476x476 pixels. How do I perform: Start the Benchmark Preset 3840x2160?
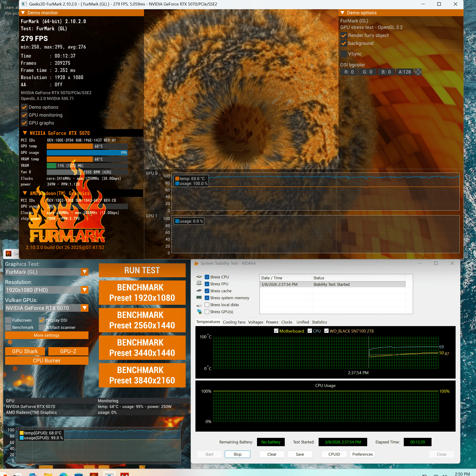click(x=142, y=375)
